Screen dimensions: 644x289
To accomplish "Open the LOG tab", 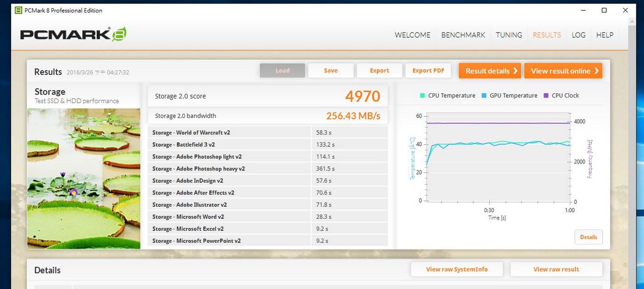I will (x=578, y=35).
